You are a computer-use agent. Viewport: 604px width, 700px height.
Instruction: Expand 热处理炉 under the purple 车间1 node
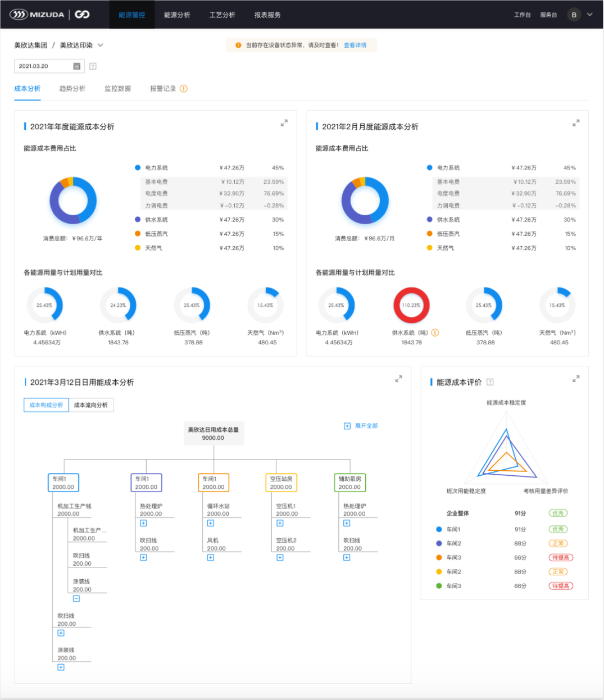pyautogui.click(x=143, y=523)
